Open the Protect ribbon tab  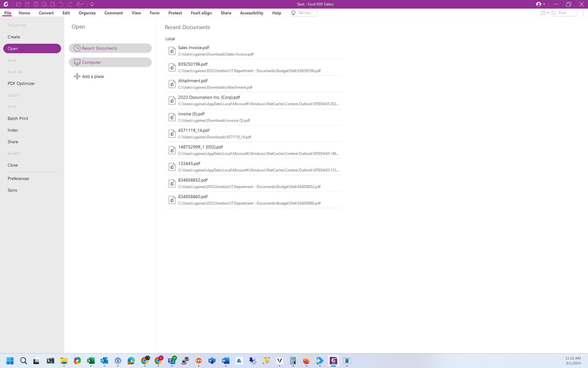[175, 13]
